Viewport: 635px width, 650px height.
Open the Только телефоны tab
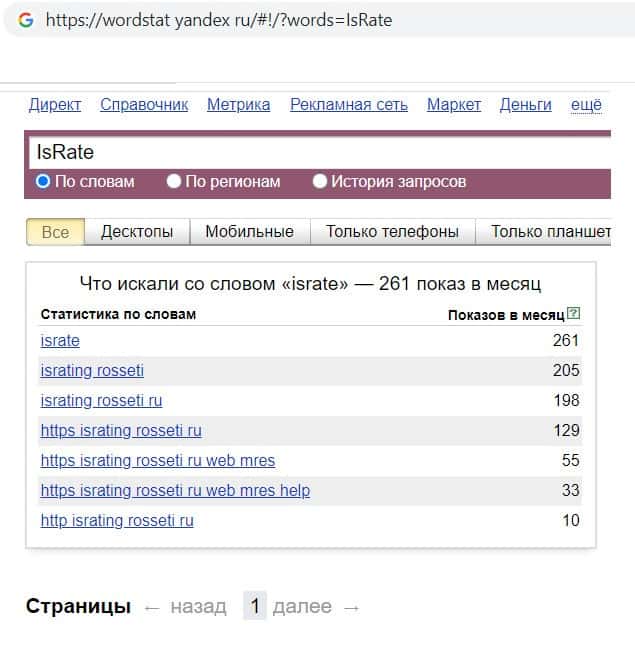click(x=392, y=232)
